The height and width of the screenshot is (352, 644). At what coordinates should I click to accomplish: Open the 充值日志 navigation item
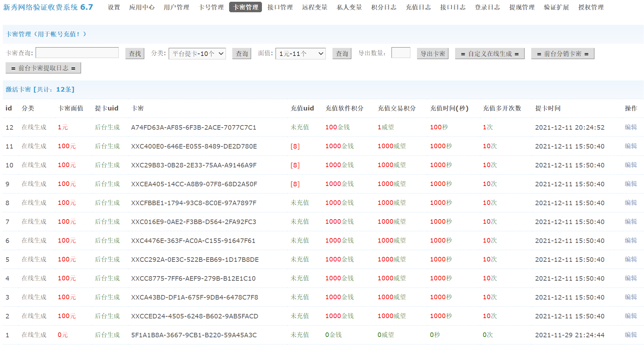418,7
